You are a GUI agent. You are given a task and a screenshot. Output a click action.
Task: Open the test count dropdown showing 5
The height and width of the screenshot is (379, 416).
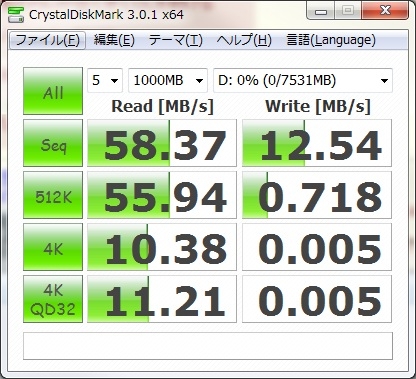(105, 80)
